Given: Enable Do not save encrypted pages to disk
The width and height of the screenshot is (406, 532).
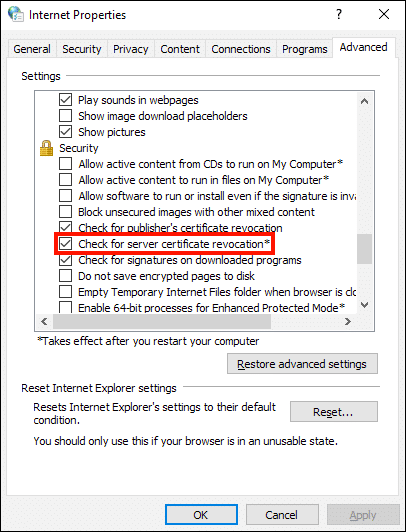Looking at the screenshot, I should point(65,276).
